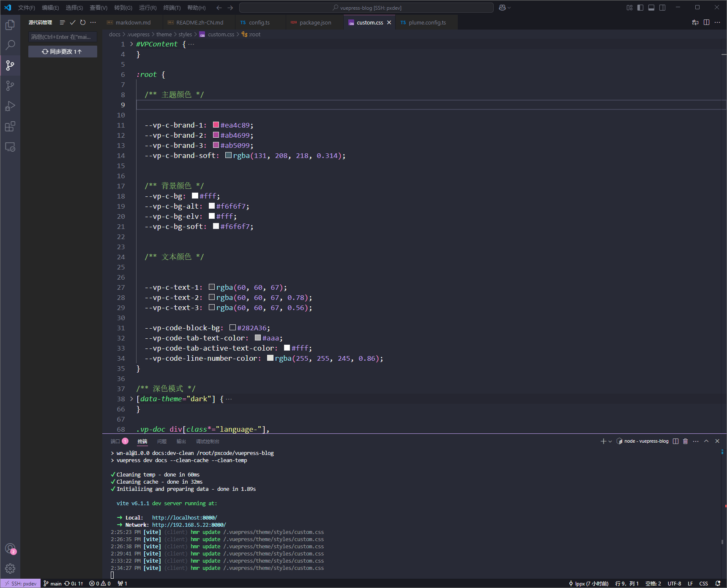The width and height of the screenshot is (727, 588).
Task: Open color picker for #ab4699 swatch
Action: [216, 135]
